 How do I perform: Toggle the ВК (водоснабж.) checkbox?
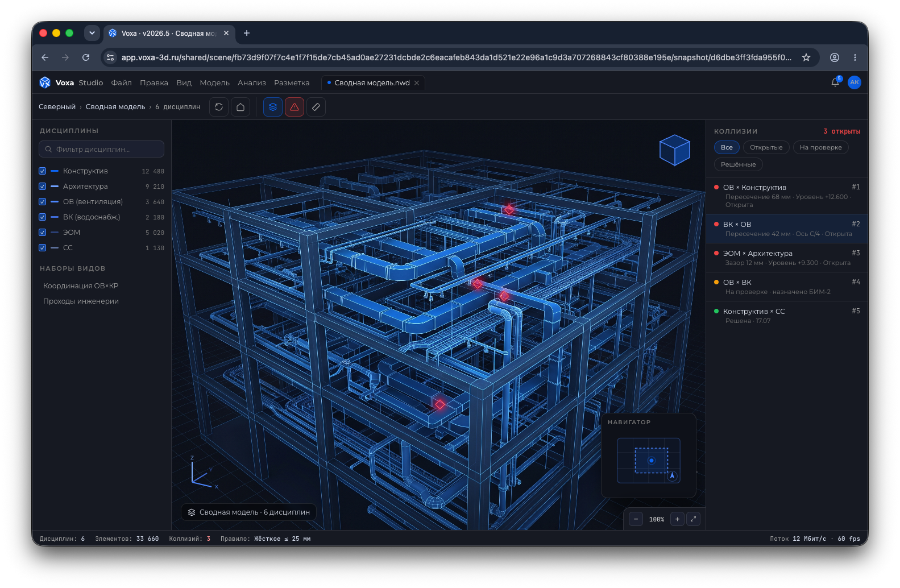coord(43,217)
